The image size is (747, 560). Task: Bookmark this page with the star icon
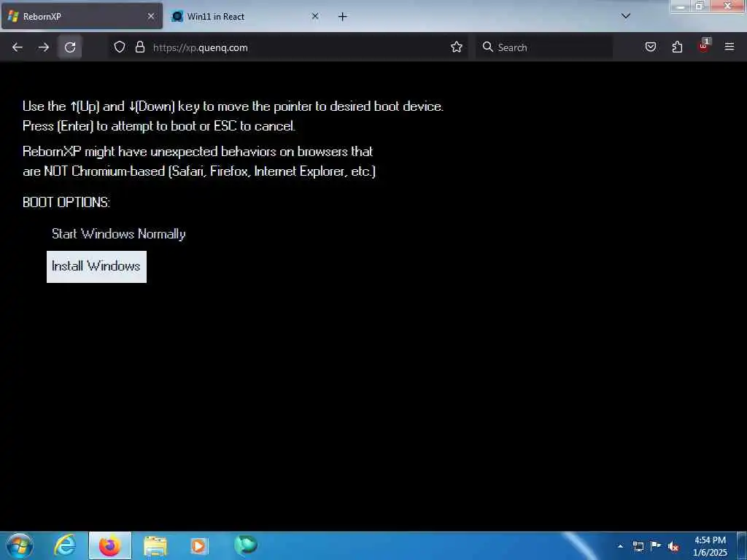[457, 47]
